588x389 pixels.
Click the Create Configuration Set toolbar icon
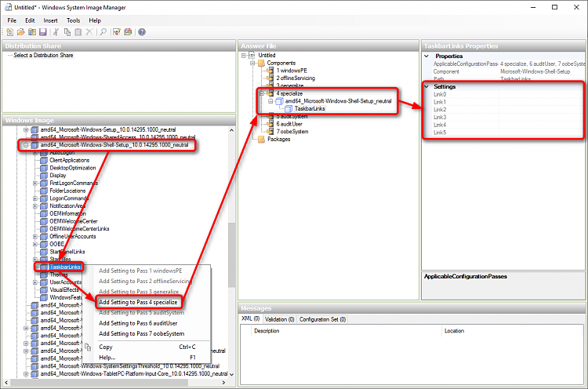(128, 32)
